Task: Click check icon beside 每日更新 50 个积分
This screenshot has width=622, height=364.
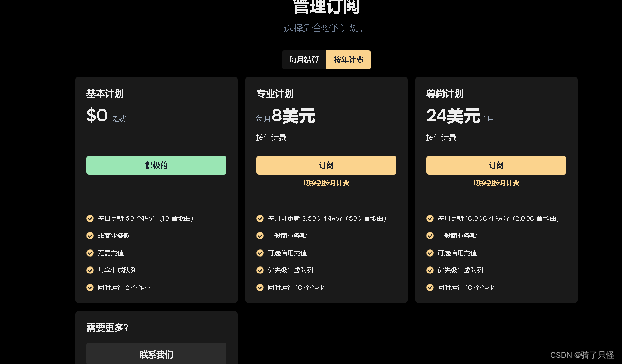Action: click(x=90, y=218)
